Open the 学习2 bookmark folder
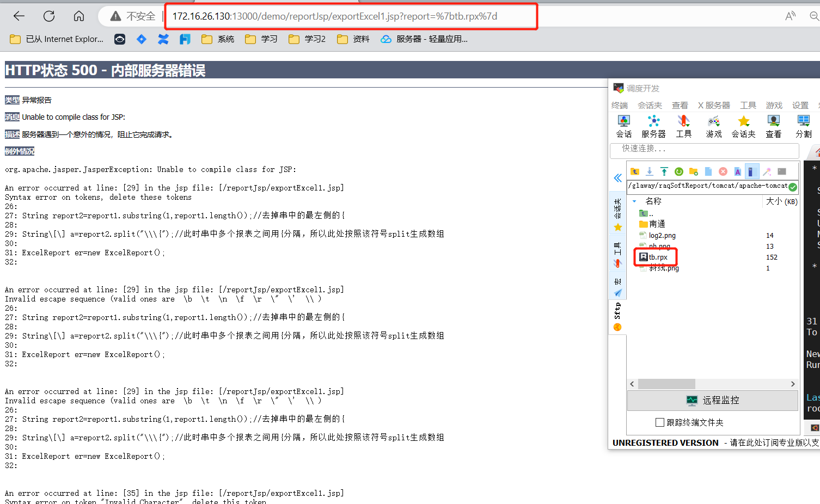The height and width of the screenshot is (504, 820). [307, 39]
